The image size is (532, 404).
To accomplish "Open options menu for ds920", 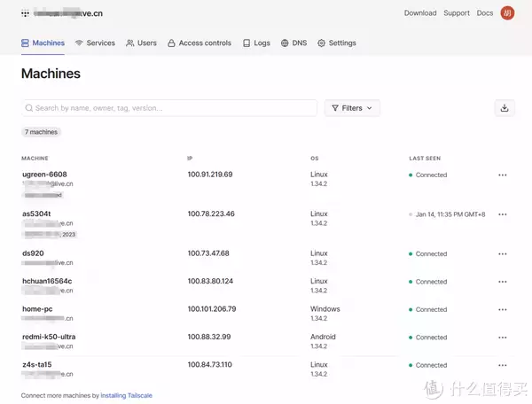I will [503, 254].
